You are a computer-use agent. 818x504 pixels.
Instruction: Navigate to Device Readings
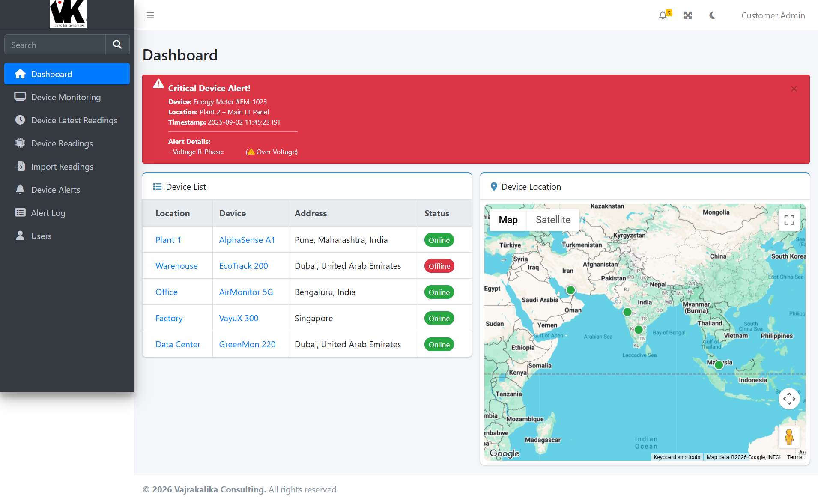point(67,143)
